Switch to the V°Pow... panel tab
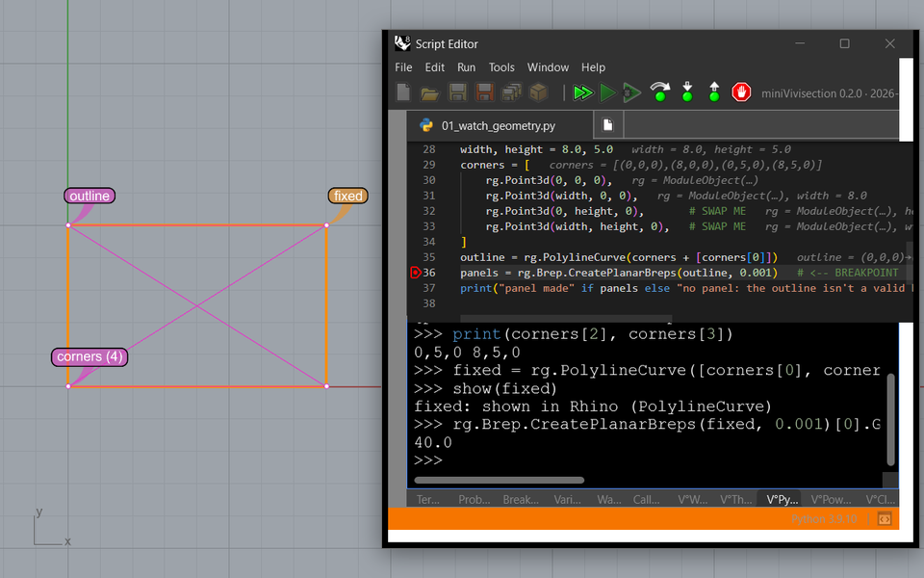The image size is (924, 578). click(x=831, y=500)
